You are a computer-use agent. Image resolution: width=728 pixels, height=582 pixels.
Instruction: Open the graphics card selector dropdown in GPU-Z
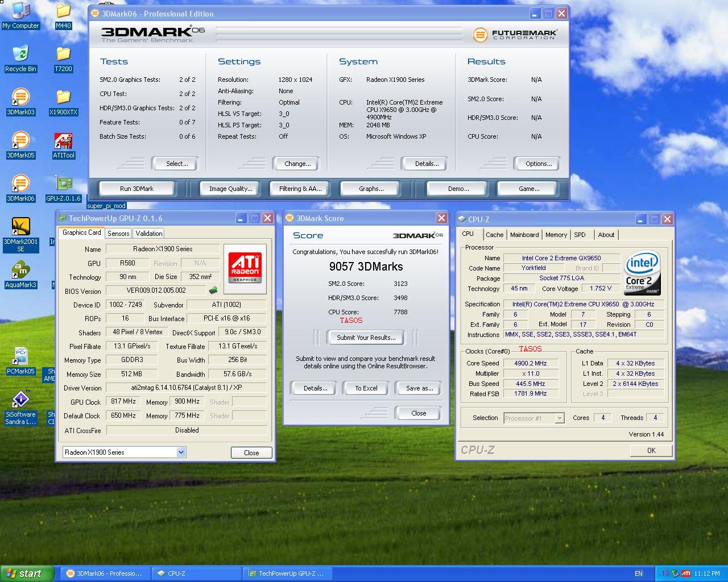181,452
